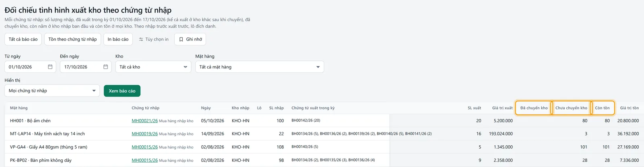Click value 2.358.000 in Giá trị xuất
The image size is (644, 167).
click(x=503, y=160)
